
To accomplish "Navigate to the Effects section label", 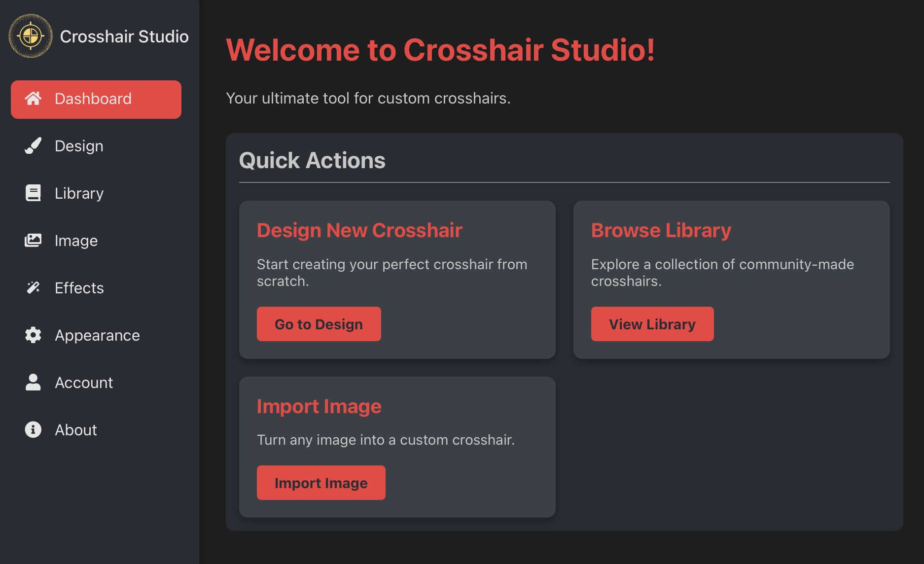I will click(x=79, y=288).
